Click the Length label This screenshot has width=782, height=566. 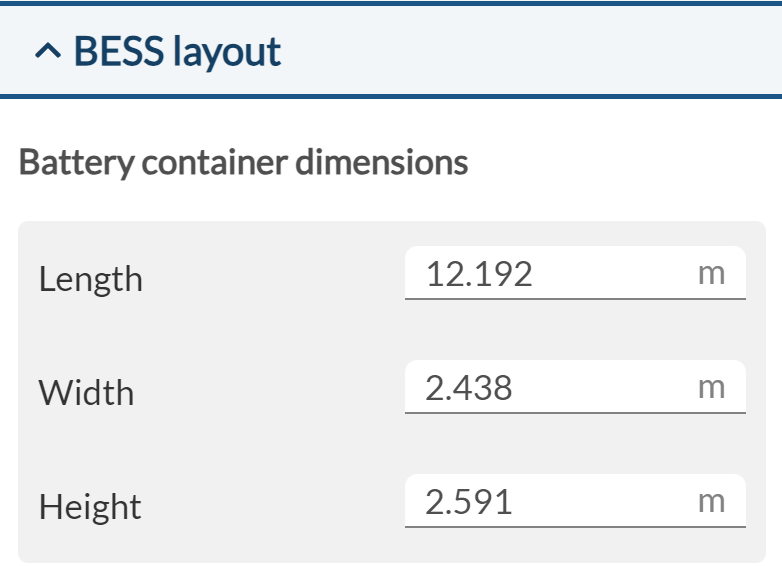[90, 279]
